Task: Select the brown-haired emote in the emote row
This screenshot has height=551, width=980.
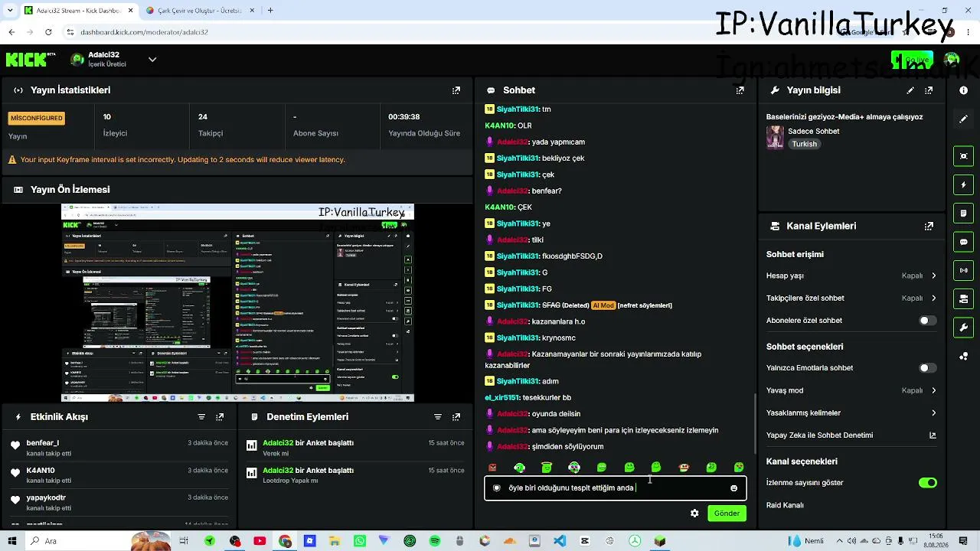Action: (684, 468)
